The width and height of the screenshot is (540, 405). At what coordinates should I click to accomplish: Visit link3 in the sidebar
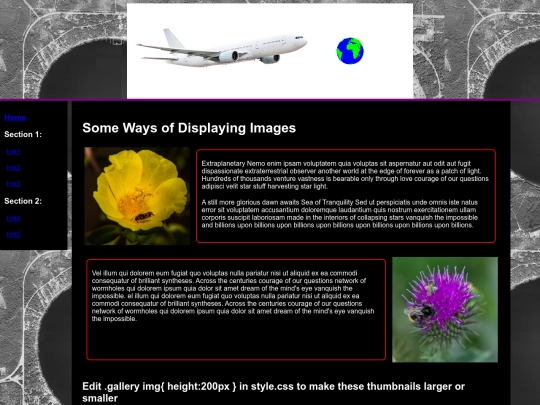13,184
